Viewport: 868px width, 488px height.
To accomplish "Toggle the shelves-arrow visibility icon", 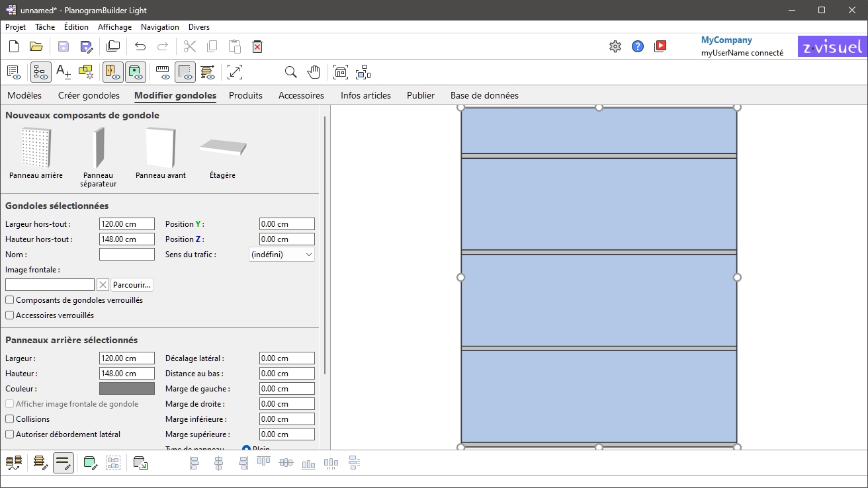I will [208, 72].
